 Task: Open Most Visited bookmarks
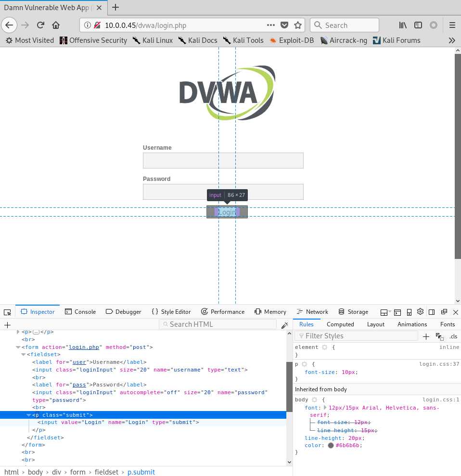(30, 40)
